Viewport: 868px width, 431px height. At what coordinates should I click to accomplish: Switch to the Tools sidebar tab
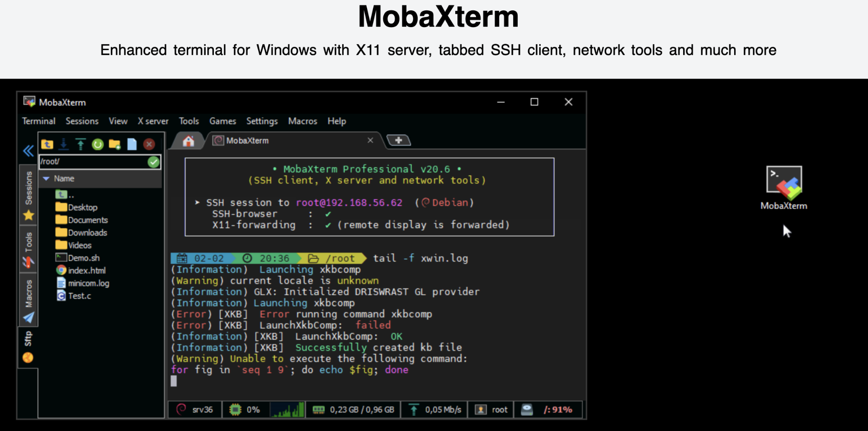(x=28, y=249)
